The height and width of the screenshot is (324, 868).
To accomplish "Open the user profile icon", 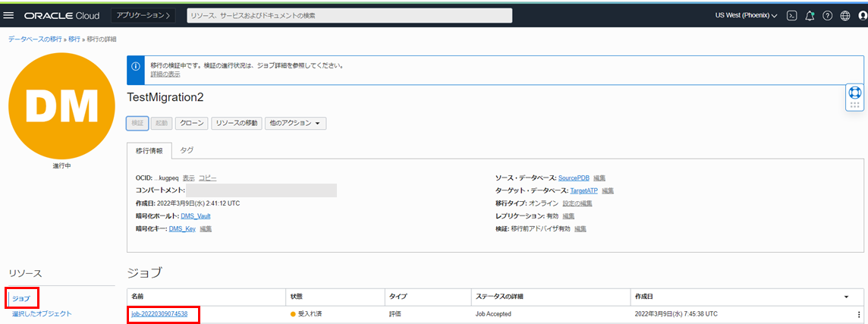I will (862, 15).
